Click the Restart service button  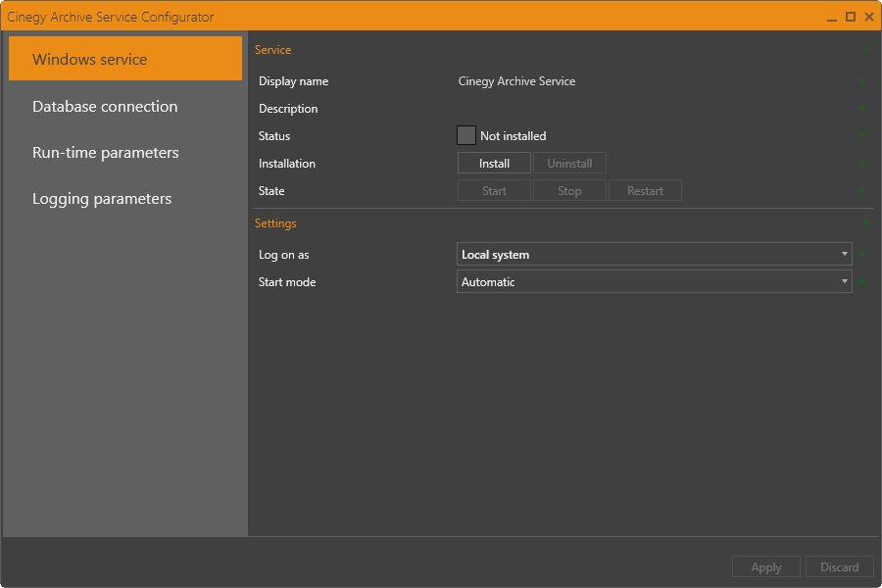(645, 191)
